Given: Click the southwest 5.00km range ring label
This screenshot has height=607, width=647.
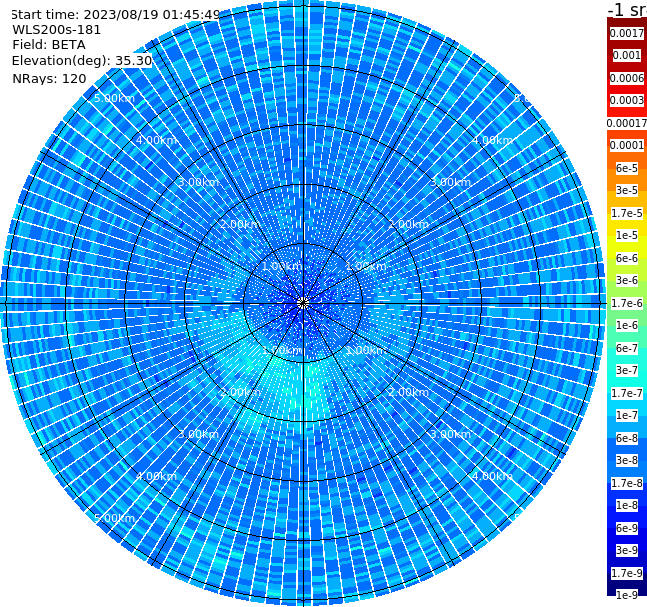Looking at the screenshot, I should (x=114, y=518).
